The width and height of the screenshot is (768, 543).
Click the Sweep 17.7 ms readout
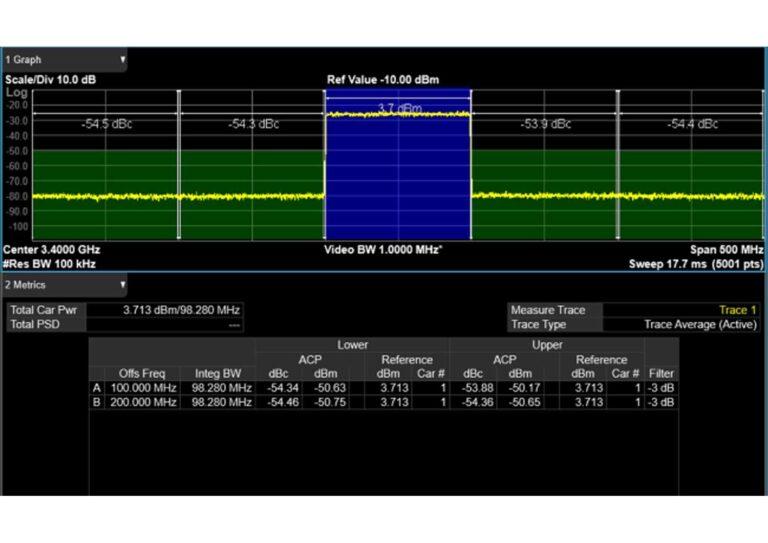696,264
